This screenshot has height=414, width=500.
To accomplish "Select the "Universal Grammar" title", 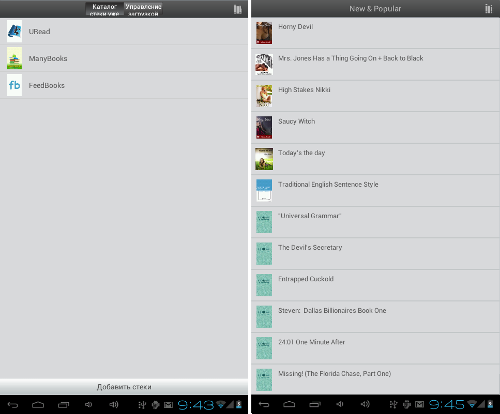I will pos(310,216).
